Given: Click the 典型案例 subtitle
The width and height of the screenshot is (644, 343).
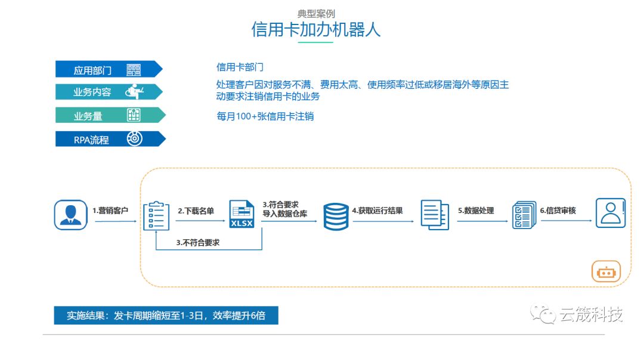Looking at the screenshot, I should (316, 14).
